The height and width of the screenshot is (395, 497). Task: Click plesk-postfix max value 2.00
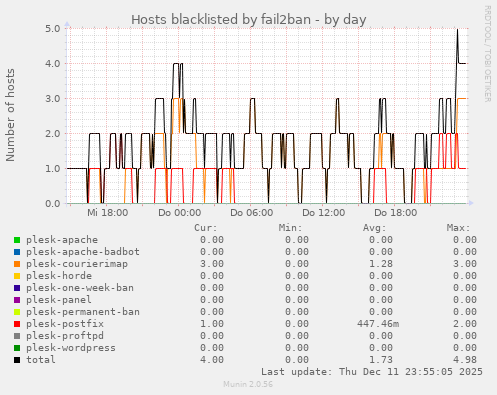tap(465, 324)
